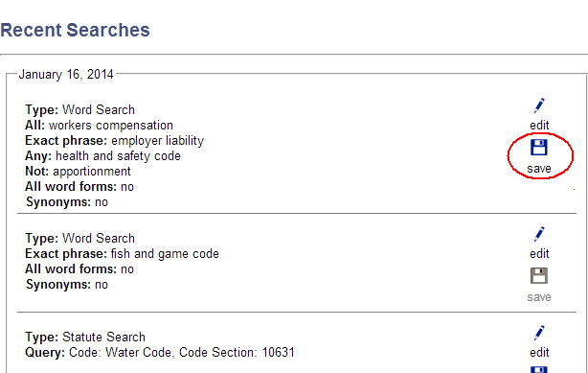Image resolution: width=588 pixels, height=373 pixels.
Task: Open the edit link for workers compensation search
Action: [539, 125]
